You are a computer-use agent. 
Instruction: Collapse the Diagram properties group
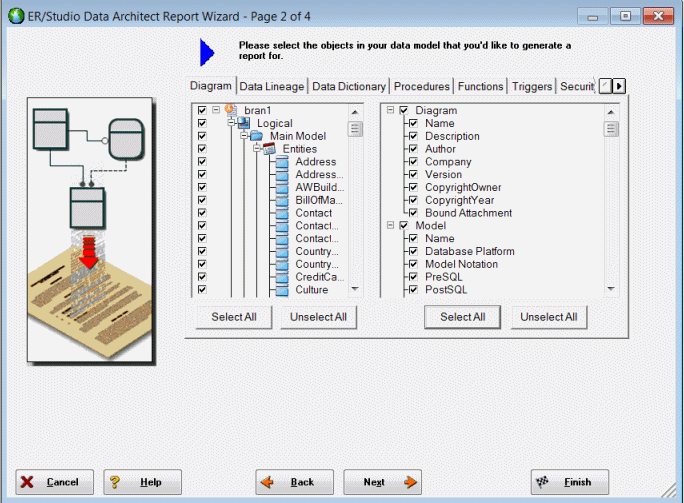(x=390, y=110)
